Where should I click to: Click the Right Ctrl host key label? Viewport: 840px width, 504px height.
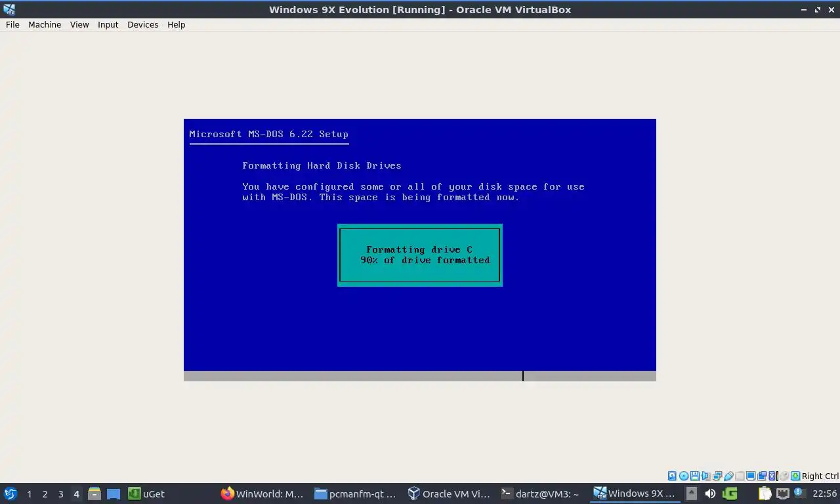click(820, 476)
